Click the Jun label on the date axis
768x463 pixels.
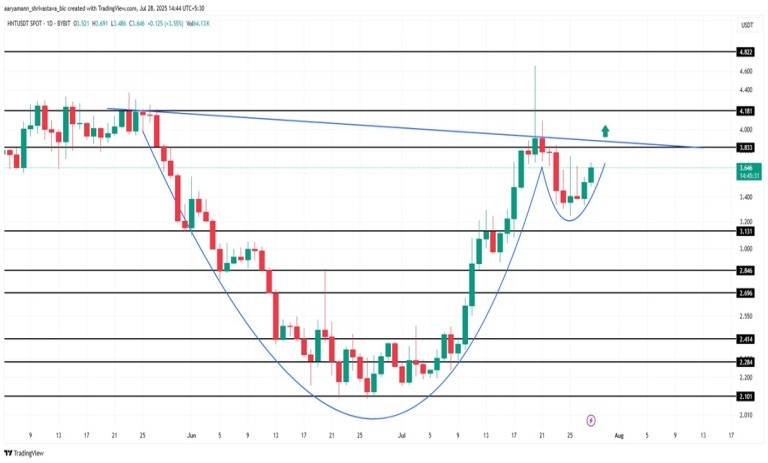click(192, 435)
